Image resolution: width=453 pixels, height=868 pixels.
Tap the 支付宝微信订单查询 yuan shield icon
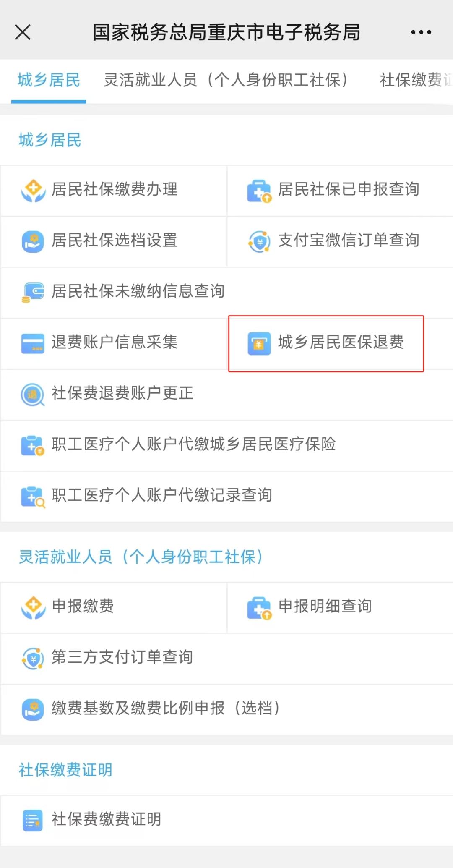(259, 241)
